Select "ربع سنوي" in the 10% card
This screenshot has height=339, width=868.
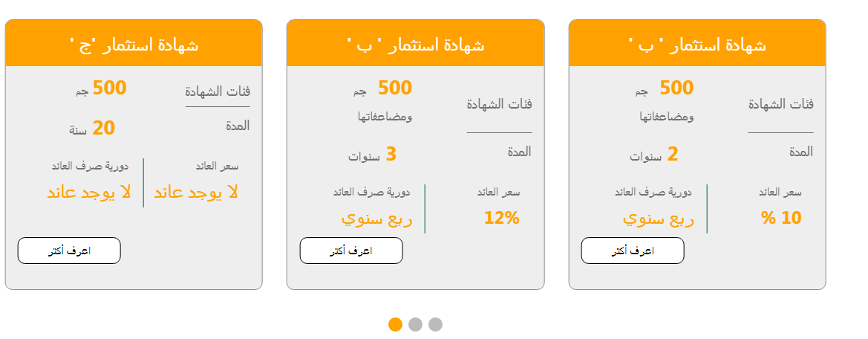pyautogui.click(x=658, y=219)
